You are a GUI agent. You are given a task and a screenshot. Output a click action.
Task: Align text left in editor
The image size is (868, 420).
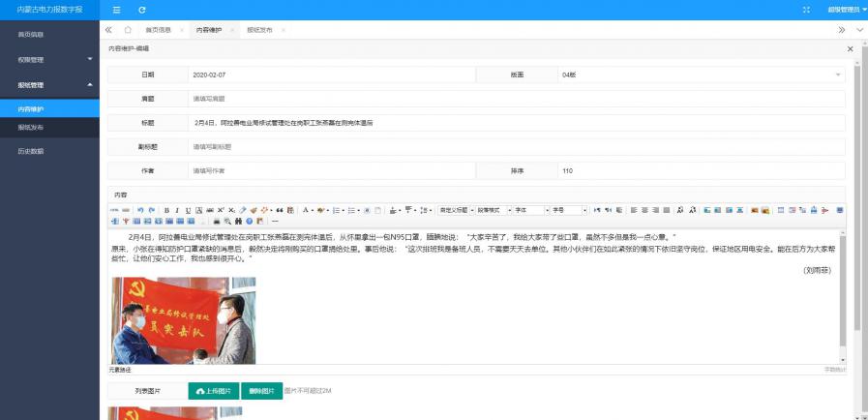(634, 210)
